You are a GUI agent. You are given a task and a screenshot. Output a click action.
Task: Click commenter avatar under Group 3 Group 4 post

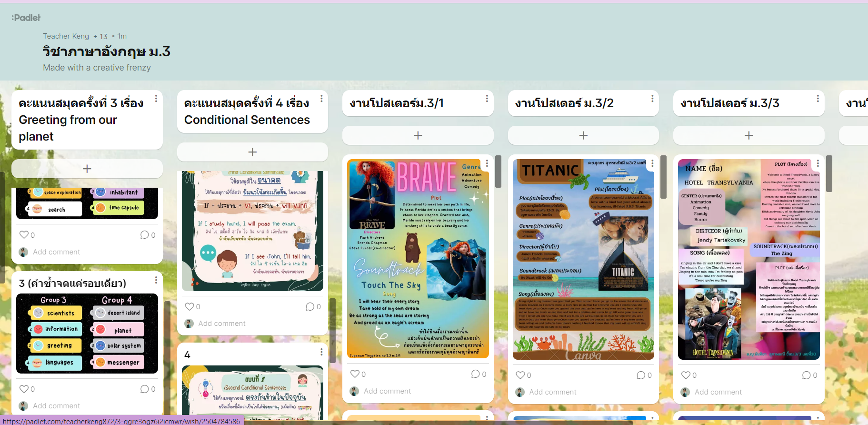tap(23, 406)
